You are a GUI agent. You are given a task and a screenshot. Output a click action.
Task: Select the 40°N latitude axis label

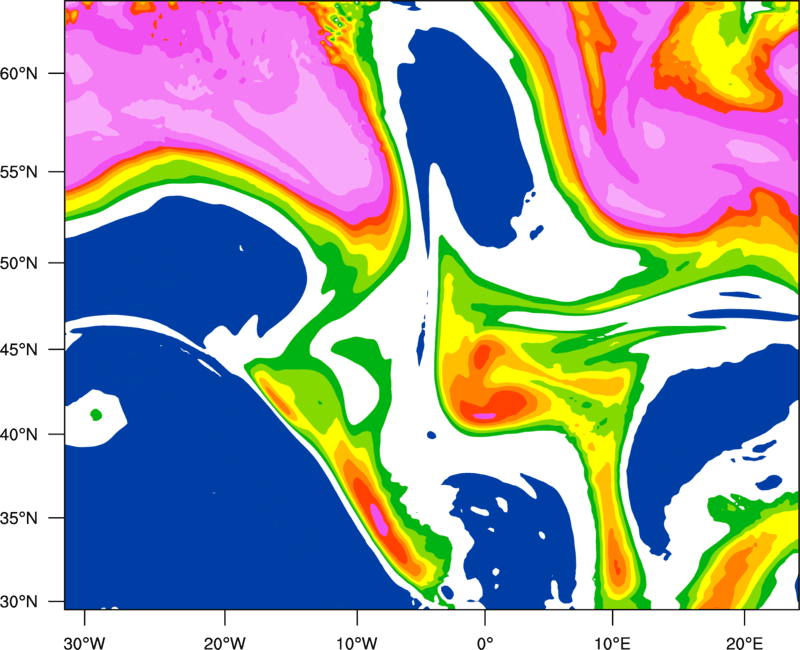[19, 435]
